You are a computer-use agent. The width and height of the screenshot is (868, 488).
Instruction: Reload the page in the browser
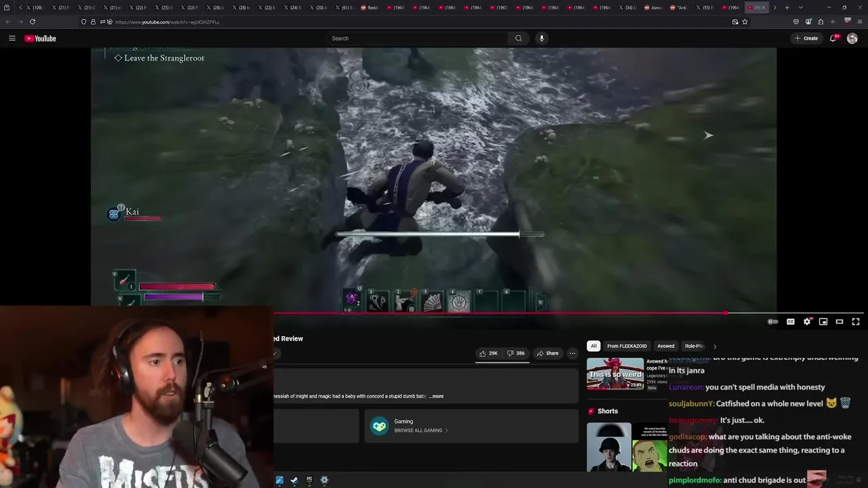(32, 22)
